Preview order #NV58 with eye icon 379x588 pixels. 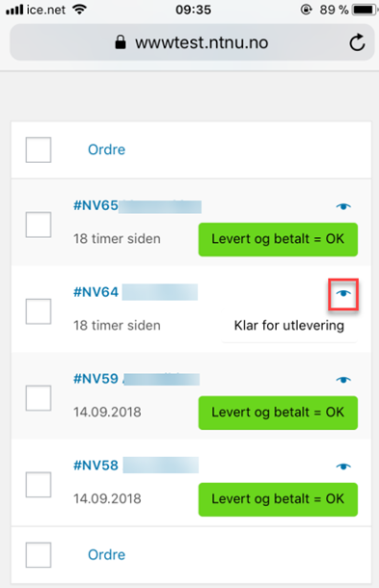(343, 467)
